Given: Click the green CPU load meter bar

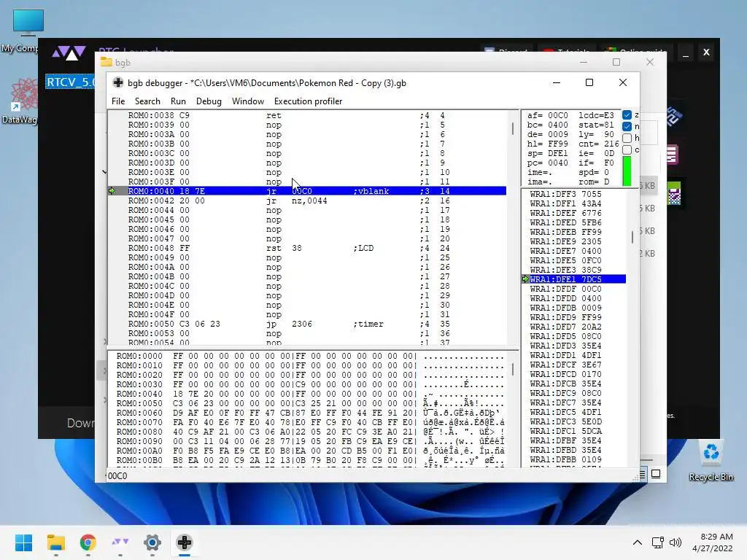Looking at the screenshot, I should 627,171.
